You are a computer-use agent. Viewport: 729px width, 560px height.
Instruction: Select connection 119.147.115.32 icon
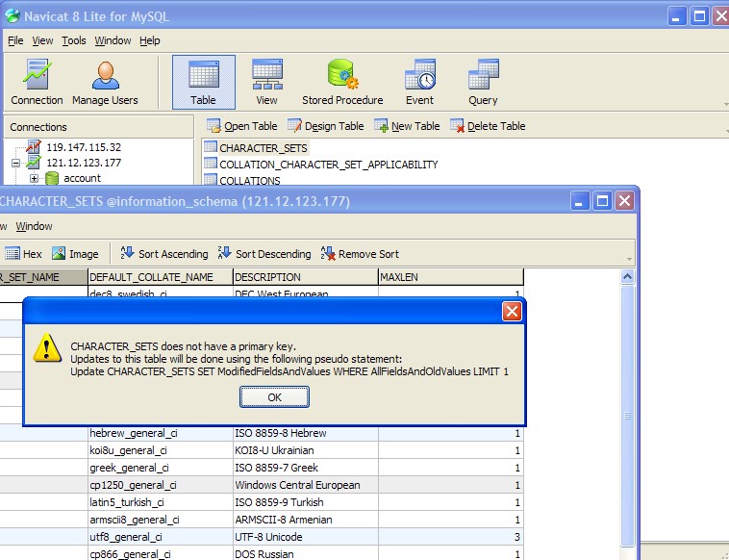pos(34,147)
